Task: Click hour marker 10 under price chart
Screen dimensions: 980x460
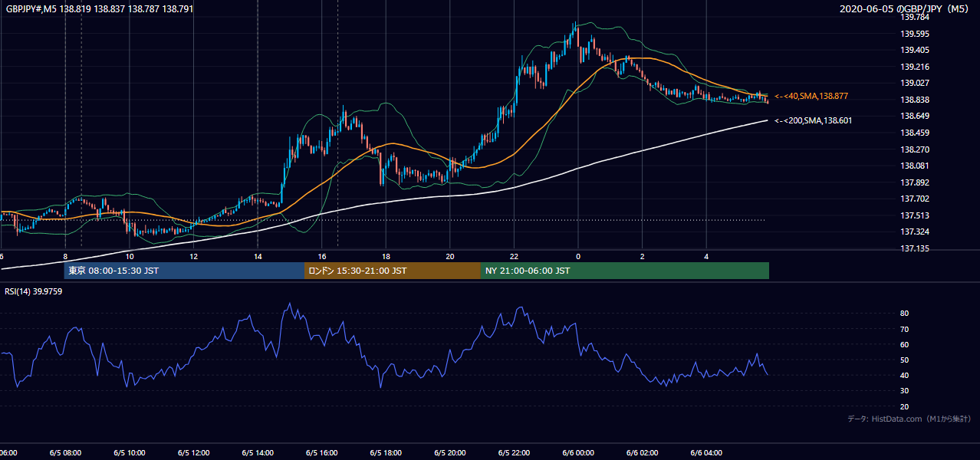Action: coord(130,257)
